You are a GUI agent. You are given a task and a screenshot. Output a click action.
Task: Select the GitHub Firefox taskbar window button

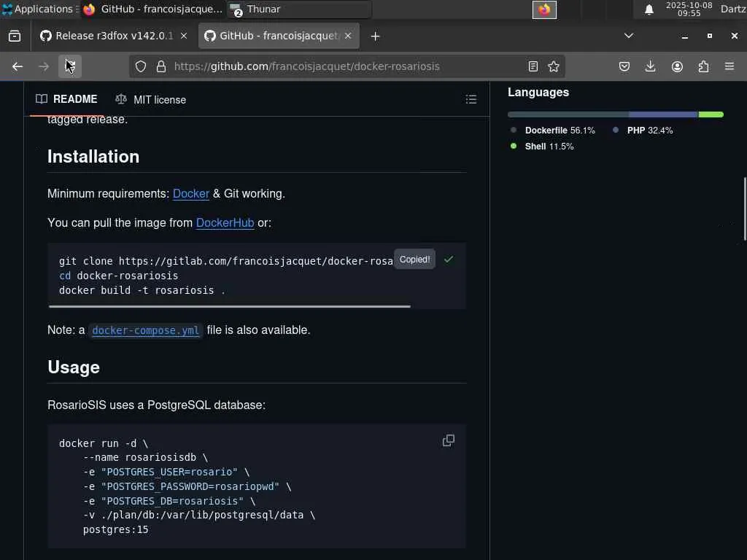click(152, 9)
